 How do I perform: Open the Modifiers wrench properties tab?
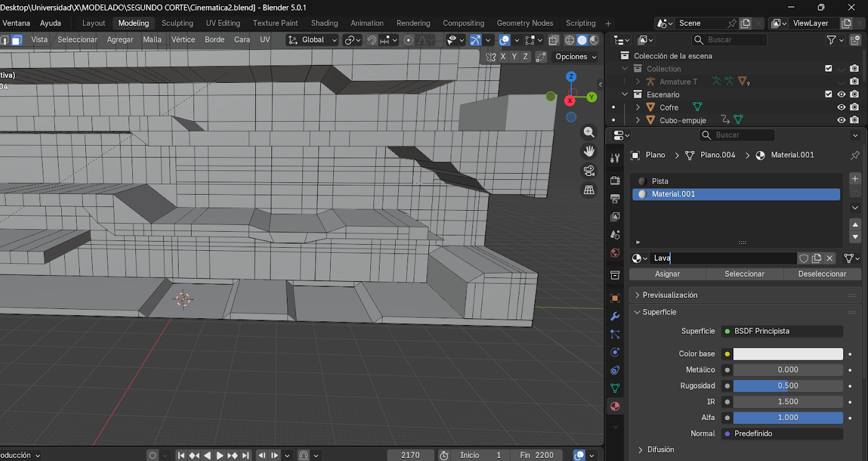tap(615, 316)
